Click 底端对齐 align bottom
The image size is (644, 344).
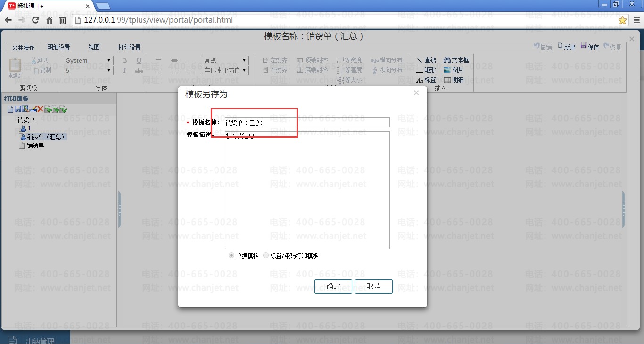tap(313, 70)
